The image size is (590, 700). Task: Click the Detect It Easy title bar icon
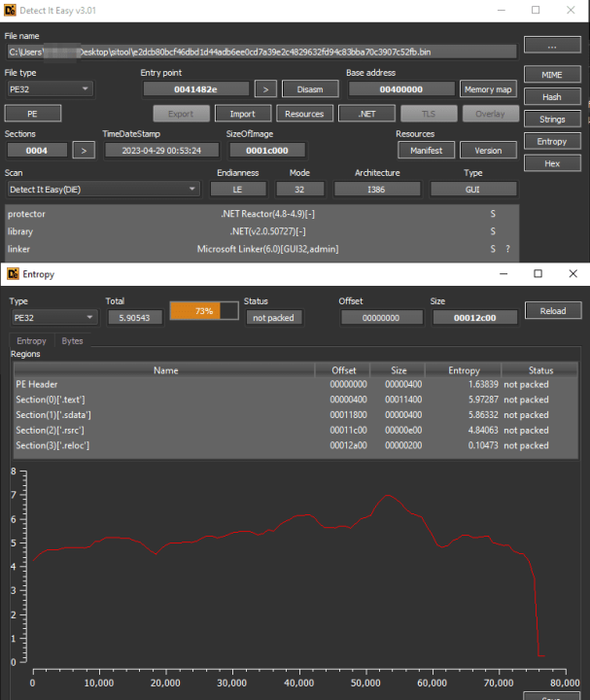coord(10,10)
